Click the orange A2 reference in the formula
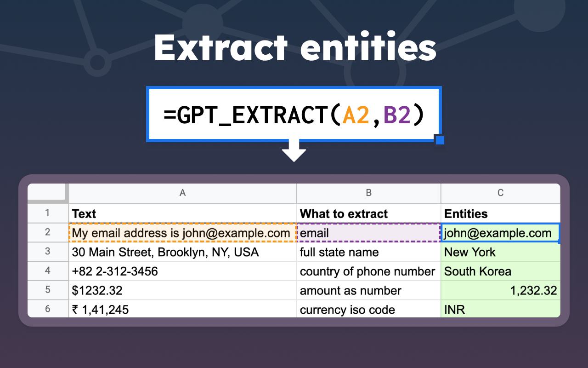The image size is (588, 368). coord(356,115)
